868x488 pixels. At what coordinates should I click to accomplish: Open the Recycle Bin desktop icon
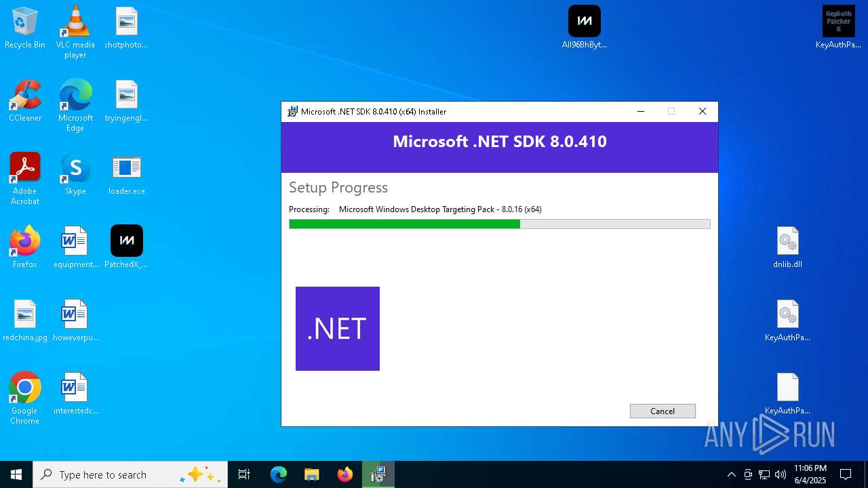25,28
